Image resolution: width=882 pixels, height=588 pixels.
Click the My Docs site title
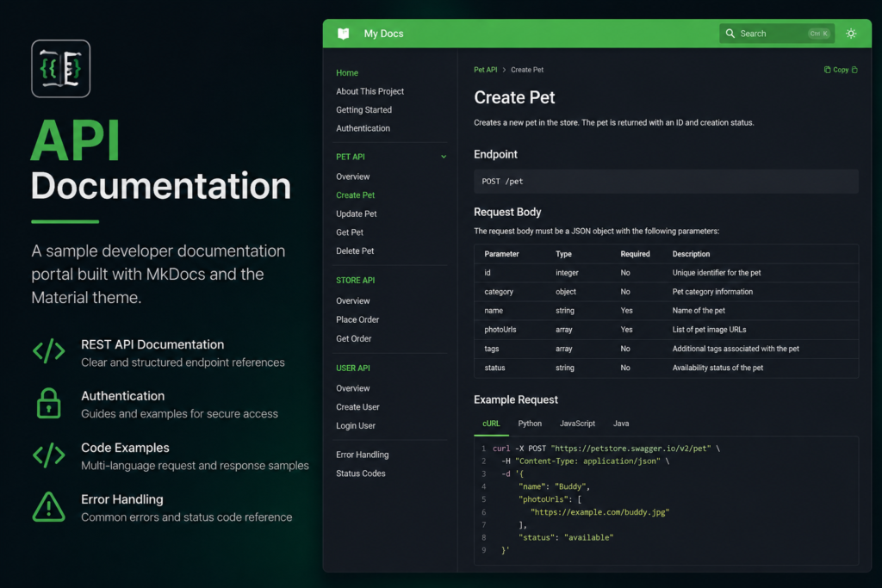point(383,34)
